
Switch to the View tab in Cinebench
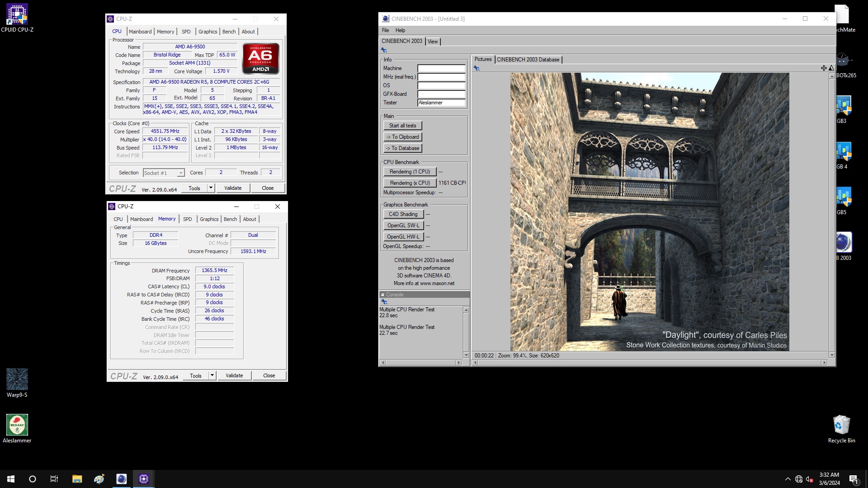[433, 42]
